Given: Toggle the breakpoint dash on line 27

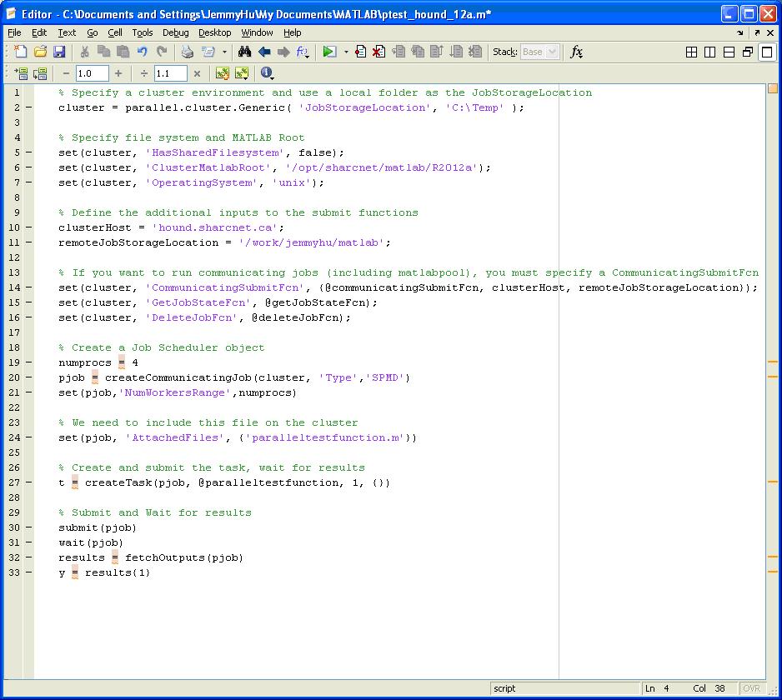Looking at the screenshot, I should 29,482.
